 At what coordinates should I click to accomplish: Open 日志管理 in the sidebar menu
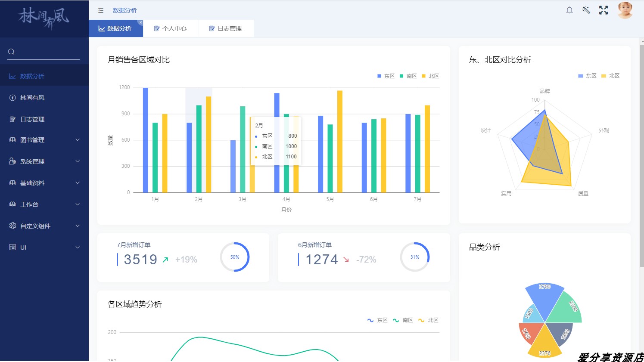point(32,119)
